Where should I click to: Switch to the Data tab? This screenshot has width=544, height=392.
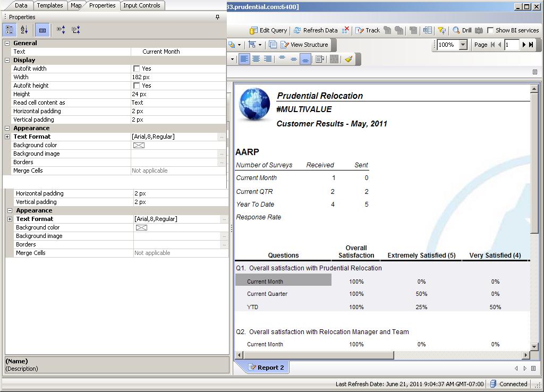point(21,5)
